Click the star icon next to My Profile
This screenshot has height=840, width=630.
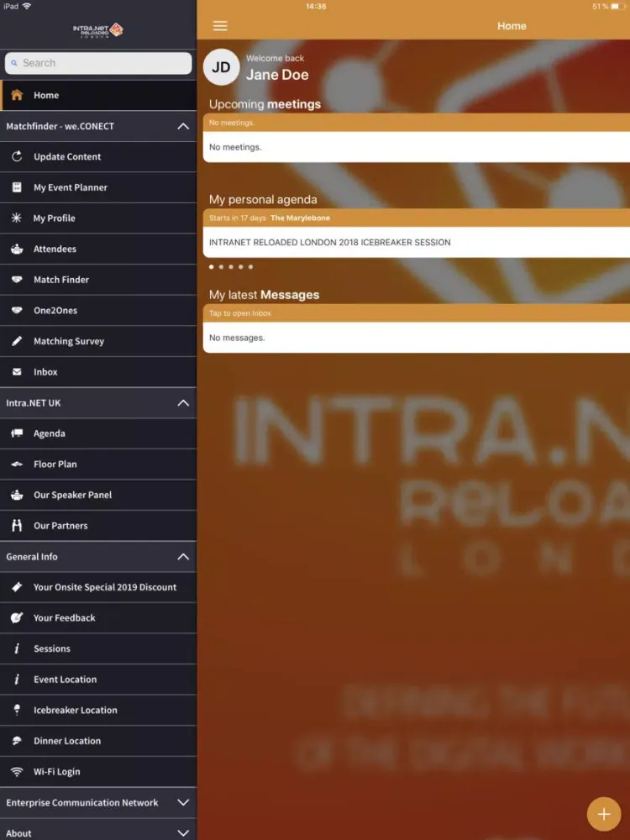17,218
